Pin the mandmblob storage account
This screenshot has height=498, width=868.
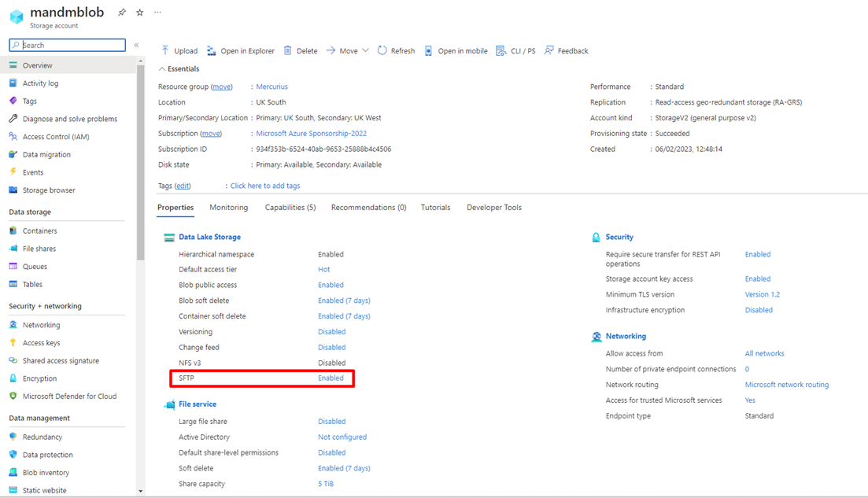122,12
